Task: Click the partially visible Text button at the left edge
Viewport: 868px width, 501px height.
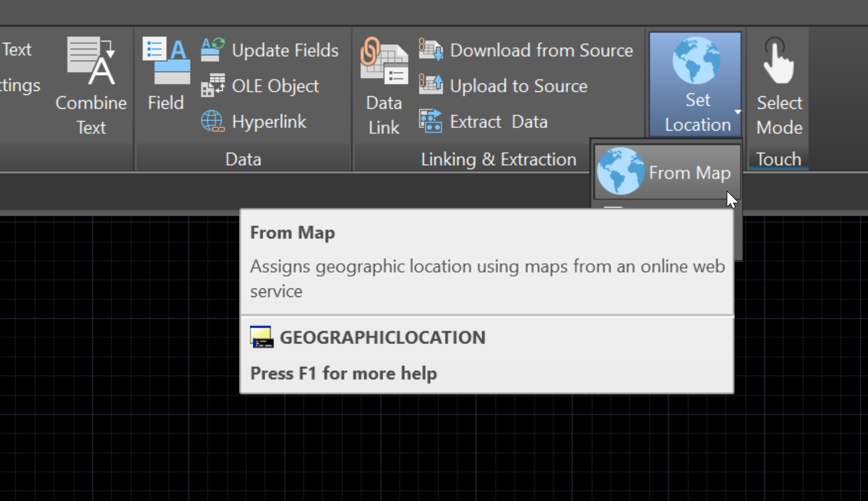Action: click(16, 50)
